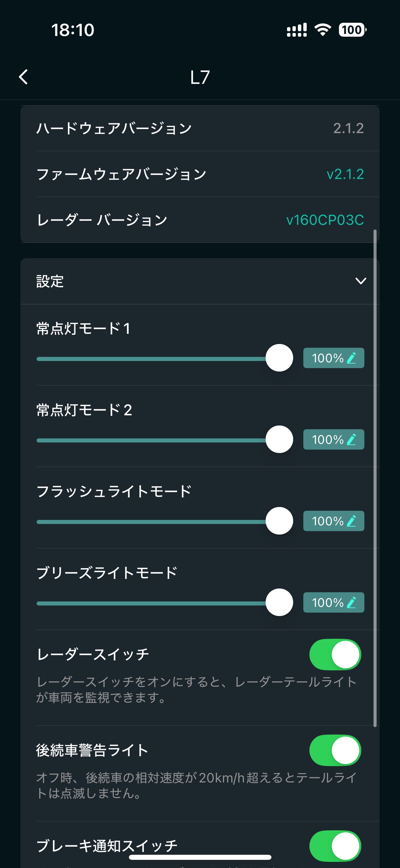Image resolution: width=400 pixels, height=868 pixels.
Task: Tap 常点灯モード1 slider handle
Action: 279,358
